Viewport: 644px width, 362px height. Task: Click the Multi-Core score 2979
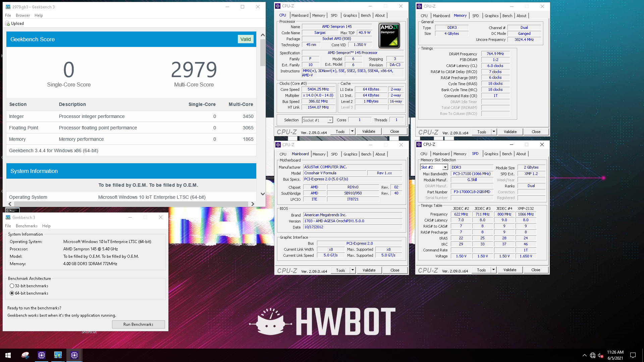(x=194, y=69)
